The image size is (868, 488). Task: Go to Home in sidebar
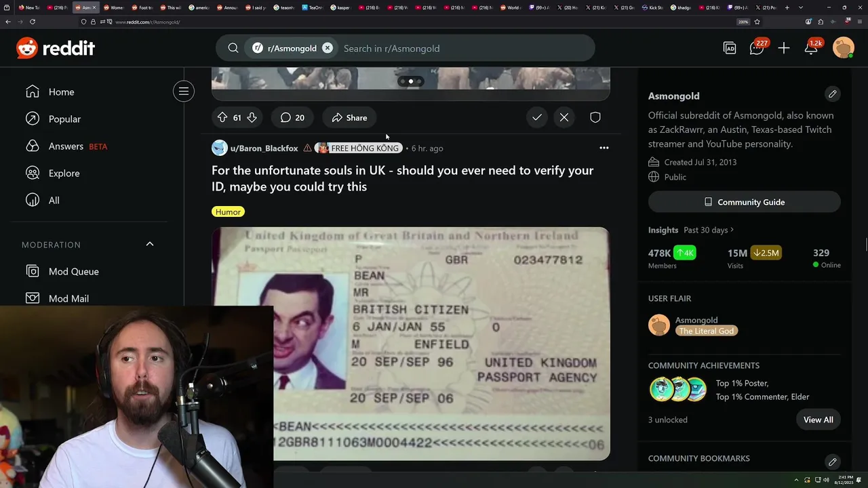click(x=61, y=92)
